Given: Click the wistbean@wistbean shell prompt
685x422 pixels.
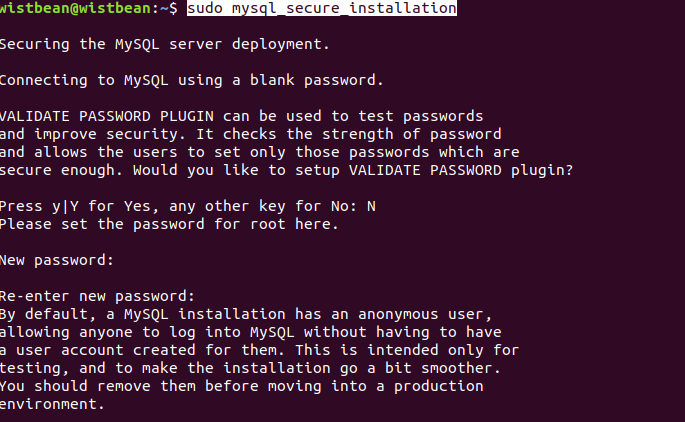Looking at the screenshot, I should 89,8.
